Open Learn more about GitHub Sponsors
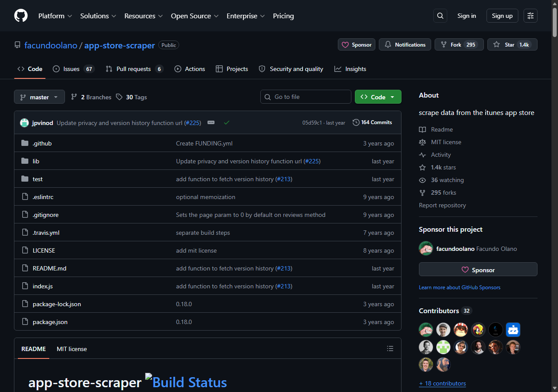Viewport: 558px width, 392px height. click(x=459, y=287)
